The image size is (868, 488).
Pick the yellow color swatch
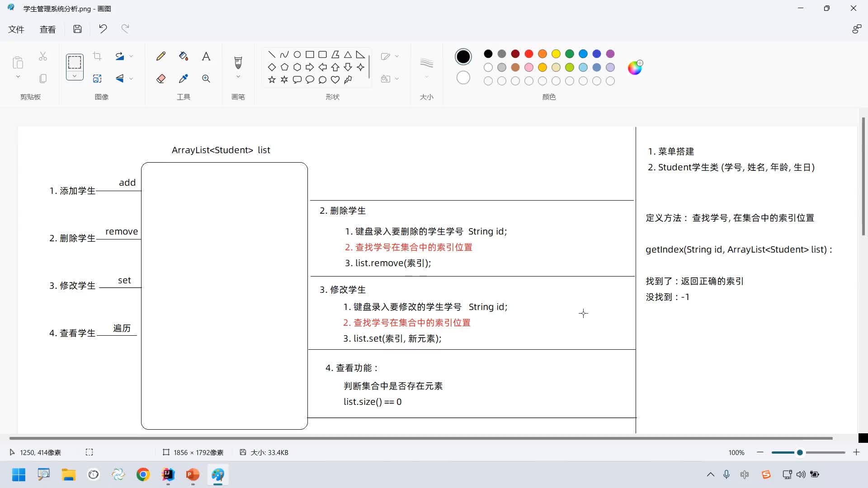(556, 54)
